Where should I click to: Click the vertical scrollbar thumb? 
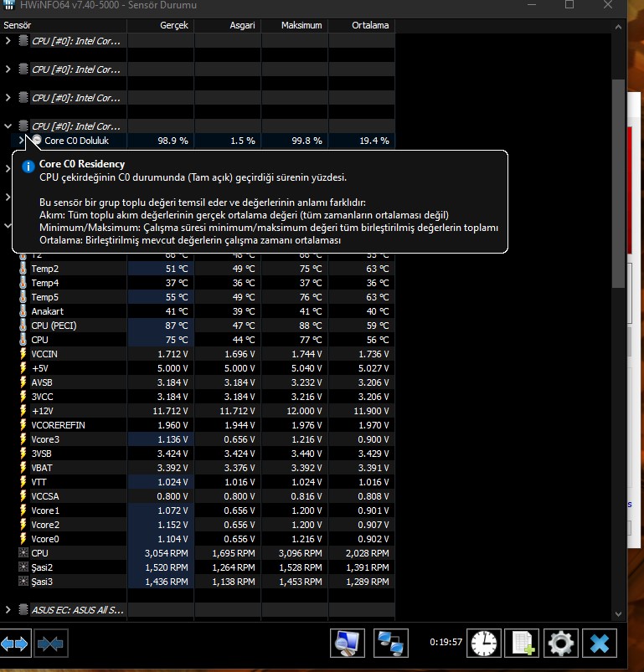[x=618, y=183]
